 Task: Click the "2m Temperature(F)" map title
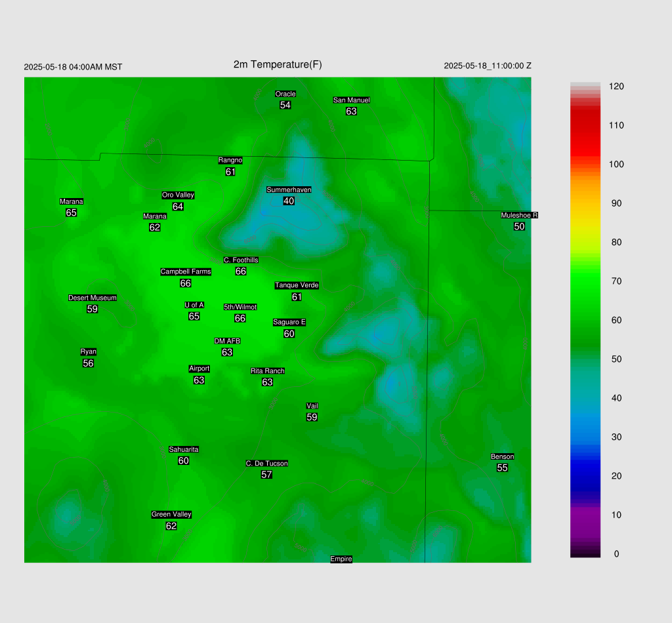coord(278,65)
